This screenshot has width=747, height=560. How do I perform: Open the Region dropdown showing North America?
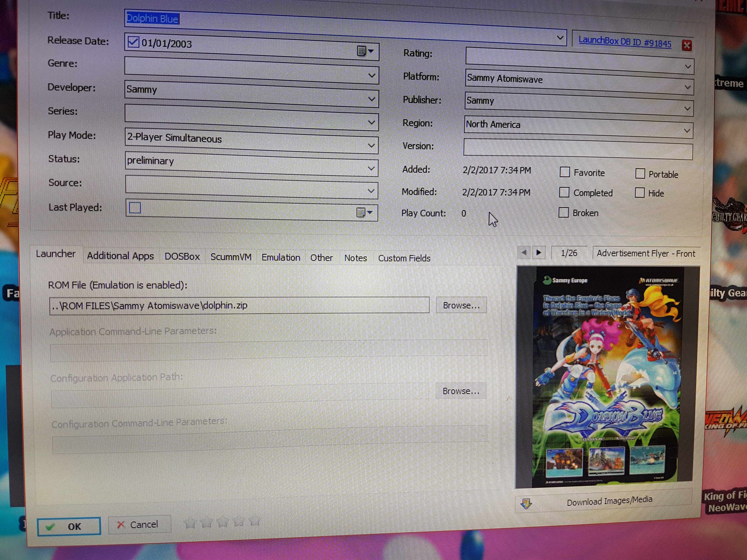(x=687, y=131)
